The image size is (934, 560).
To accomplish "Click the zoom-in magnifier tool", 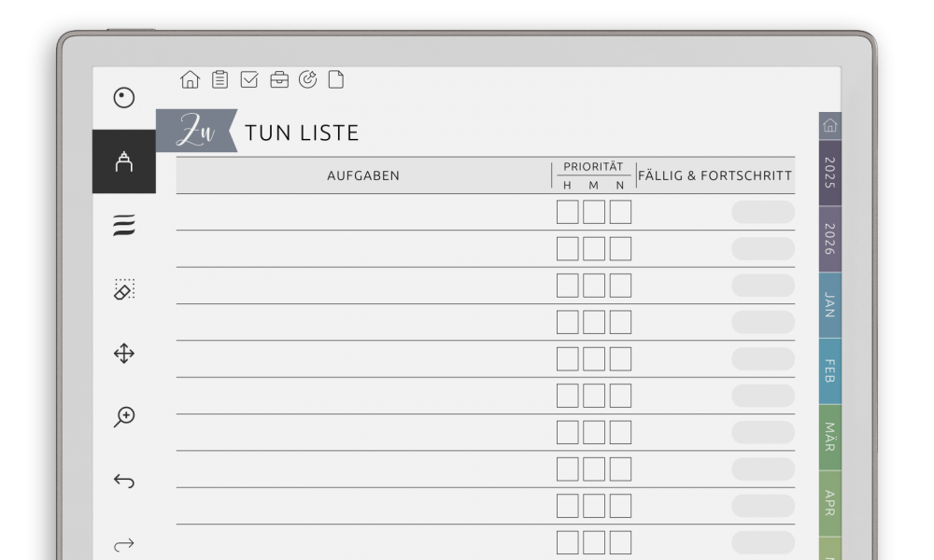I will pos(124,416).
